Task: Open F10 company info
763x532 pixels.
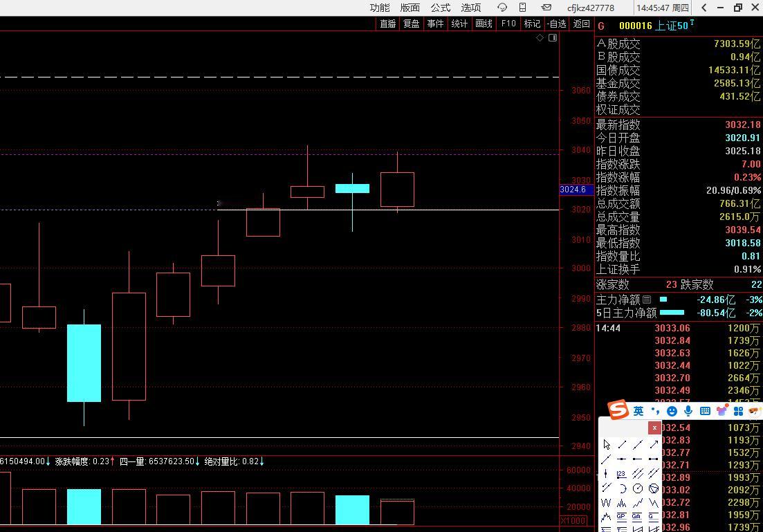Action: [x=508, y=24]
